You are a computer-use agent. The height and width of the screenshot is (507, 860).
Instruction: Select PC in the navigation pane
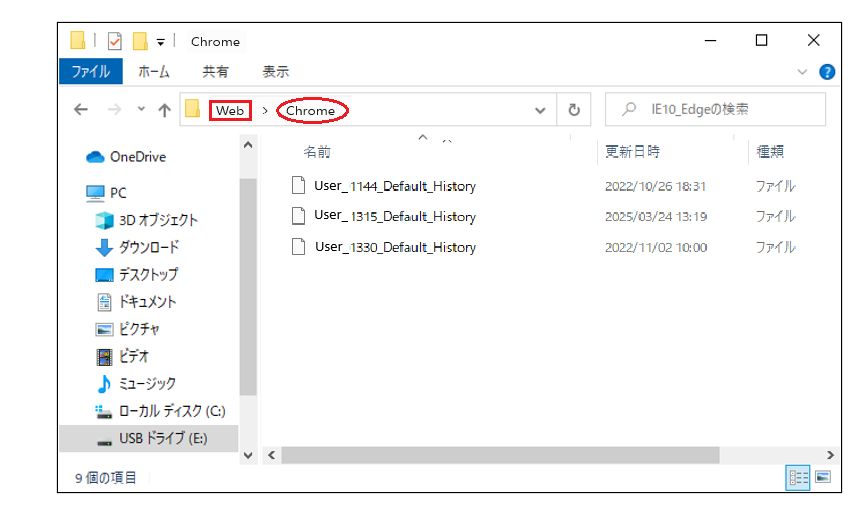(106, 193)
